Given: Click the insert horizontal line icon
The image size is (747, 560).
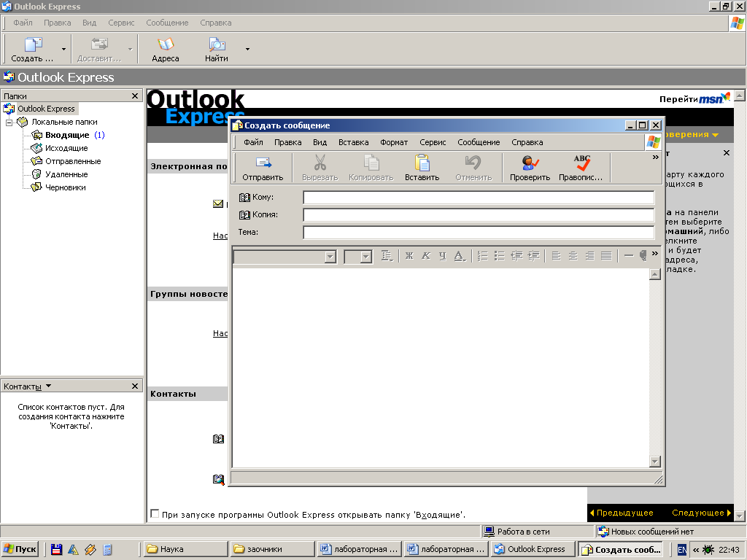Looking at the screenshot, I should click(628, 256).
